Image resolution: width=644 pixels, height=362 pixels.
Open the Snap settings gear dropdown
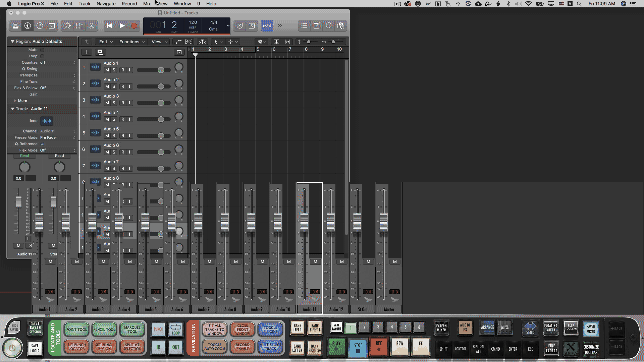pyautogui.click(x=262, y=42)
